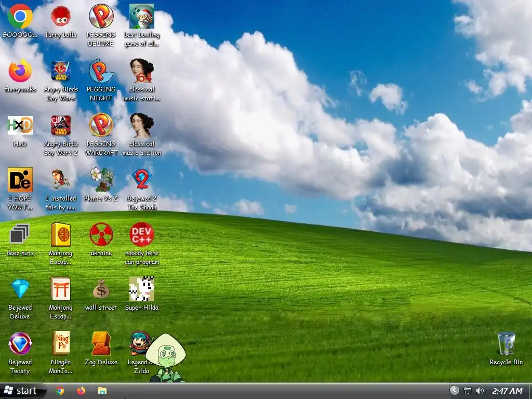Select Mahjong Escap... icon with yellow tile
Screen dimensions: 532x399
[61, 234]
